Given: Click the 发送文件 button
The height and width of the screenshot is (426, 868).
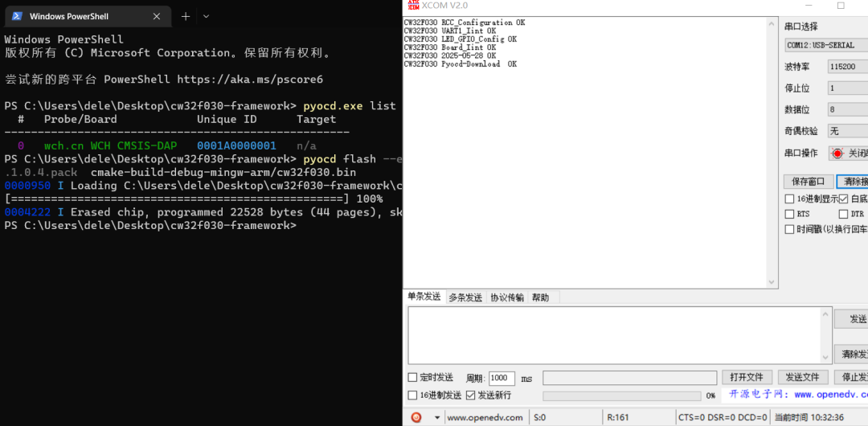Looking at the screenshot, I should (803, 378).
